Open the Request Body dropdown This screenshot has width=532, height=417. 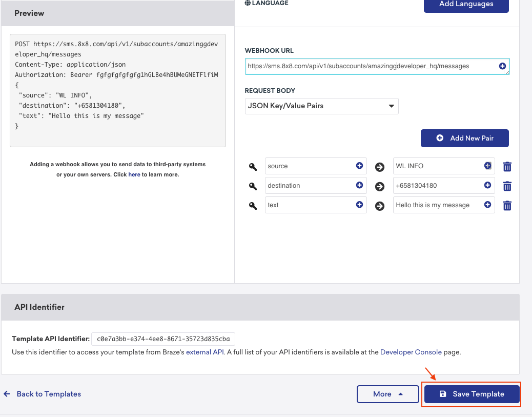pyautogui.click(x=321, y=106)
